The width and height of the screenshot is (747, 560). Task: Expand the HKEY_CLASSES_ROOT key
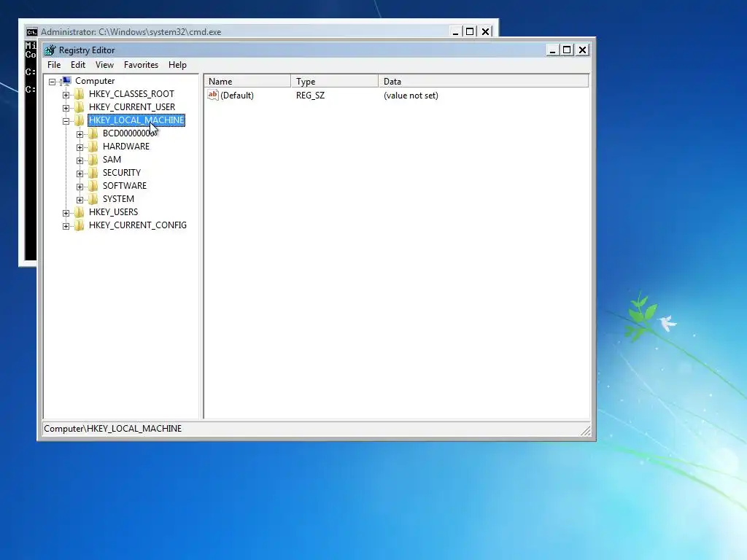click(x=66, y=95)
